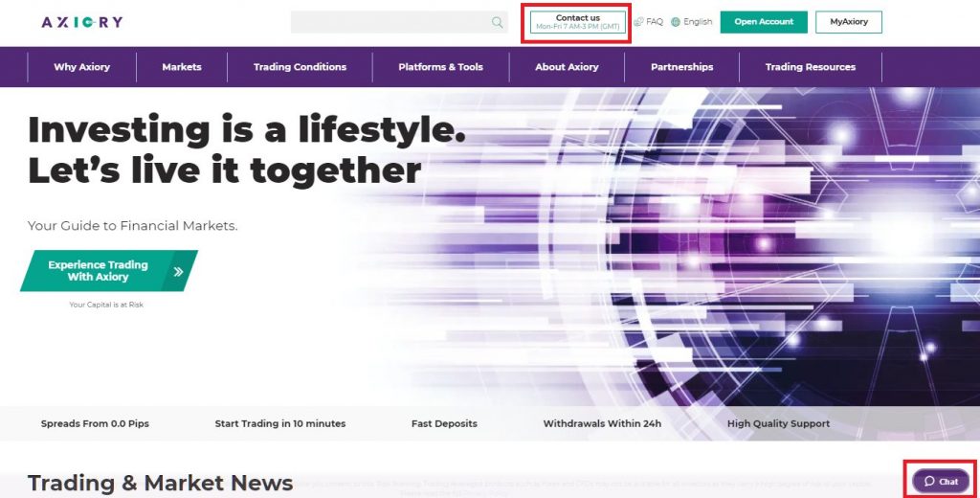Viewport: 980px width, 498px height.
Task: Click Withdrawals Within 24h text
Action: tap(602, 423)
